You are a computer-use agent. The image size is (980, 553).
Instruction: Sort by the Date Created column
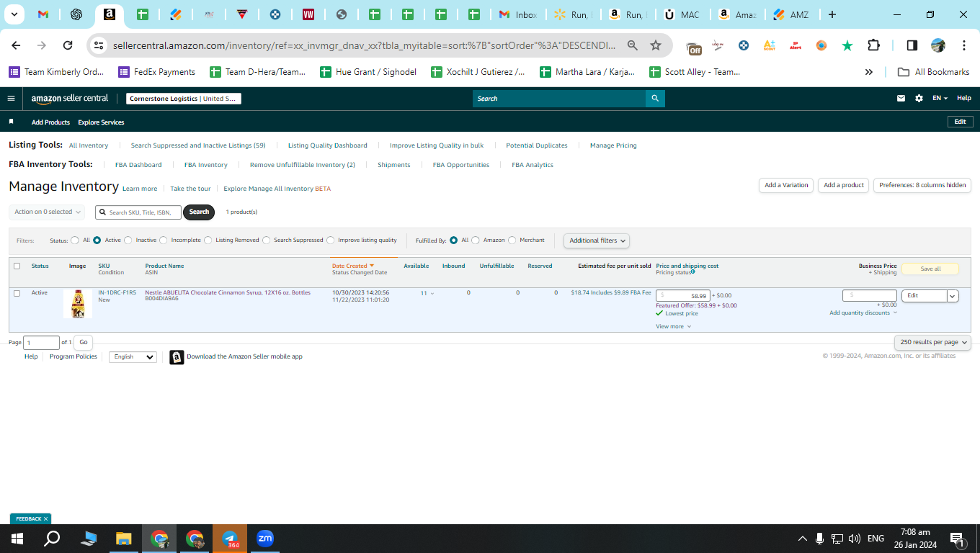[x=353, y=266]
